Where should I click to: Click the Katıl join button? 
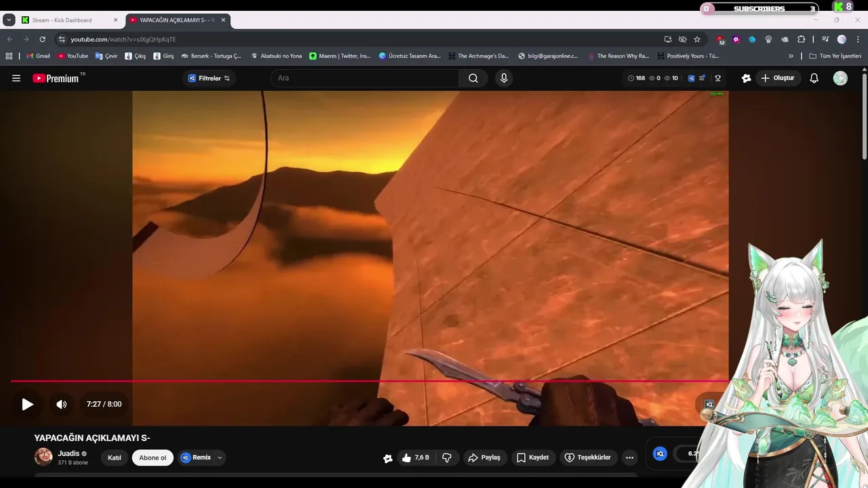pos(115,457)
